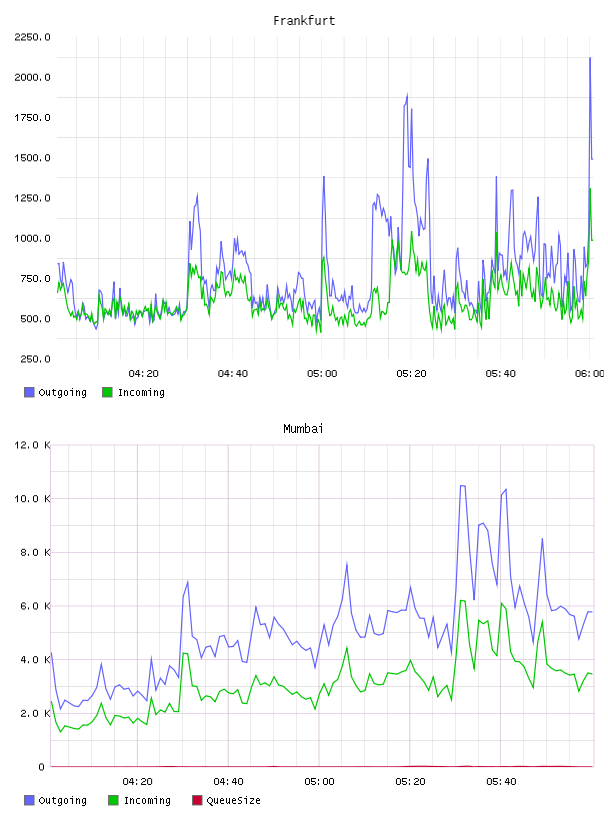The height and width of the screenshot is (816, 608).
Task: Click Frankfurt y-axis label 1750.0
Action: [x=32, y=118]
